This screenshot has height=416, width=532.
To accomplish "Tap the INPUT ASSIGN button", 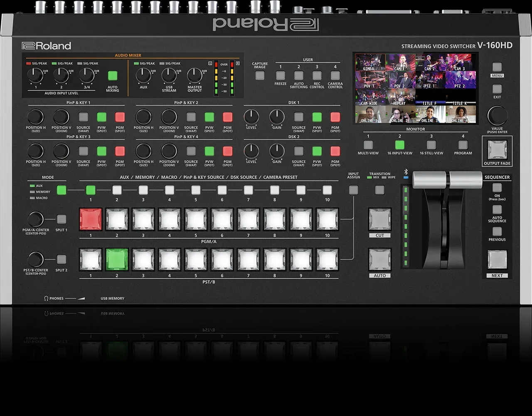I will tap(353, 190).
